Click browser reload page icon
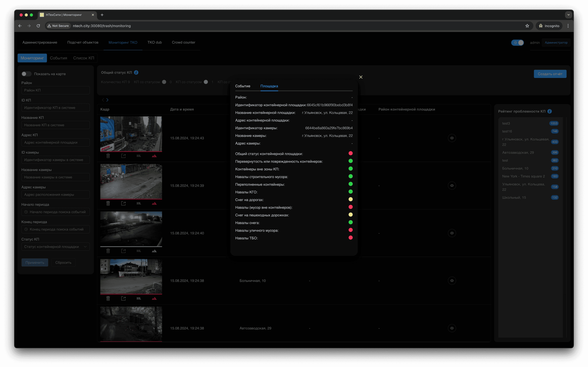The width and height of the screenshot is (588, 367). coord(38,26)
